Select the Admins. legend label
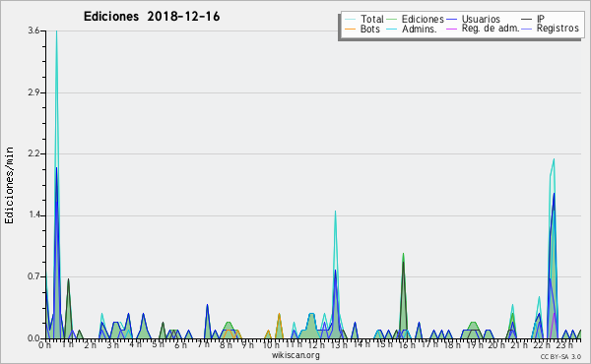Viewport: 591px width, 364px height. (x=420, y=29)
